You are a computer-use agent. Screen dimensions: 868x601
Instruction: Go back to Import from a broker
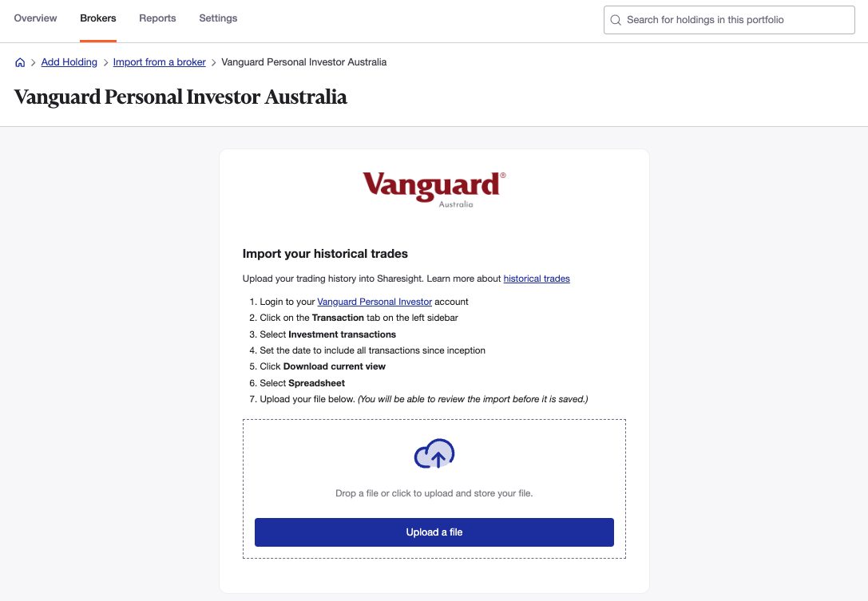(x=159, y=61)
